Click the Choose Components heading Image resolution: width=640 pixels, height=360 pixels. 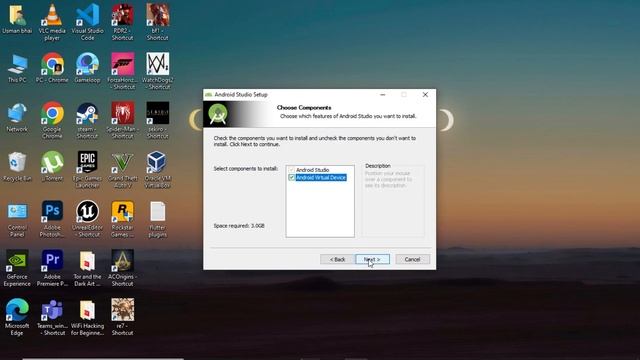[x=304, y=108]
